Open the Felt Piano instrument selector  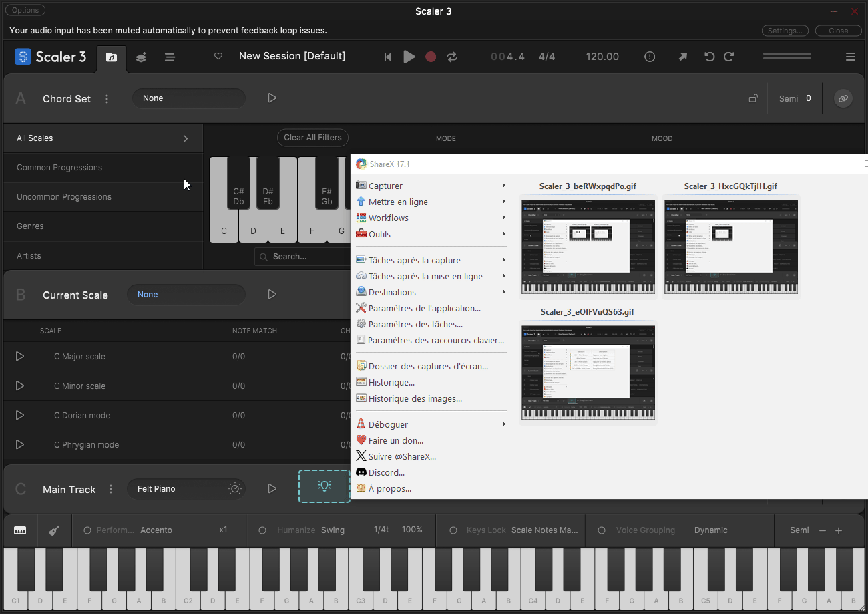pos(186,489)
